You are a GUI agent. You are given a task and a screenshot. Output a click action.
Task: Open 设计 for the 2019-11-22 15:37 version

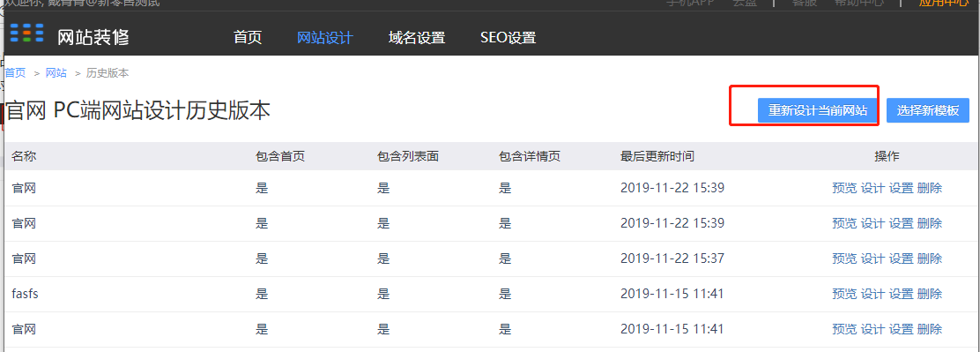[872, 258]
